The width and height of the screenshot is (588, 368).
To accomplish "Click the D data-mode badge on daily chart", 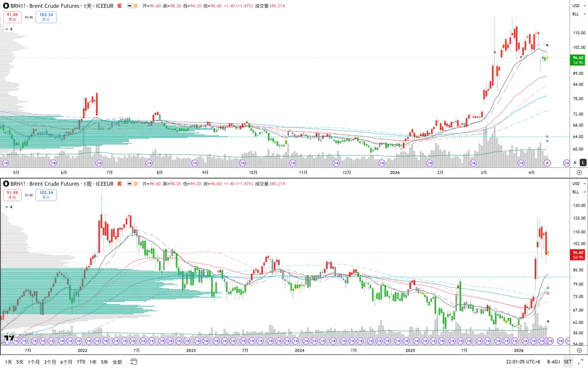I will pos(136,5).
